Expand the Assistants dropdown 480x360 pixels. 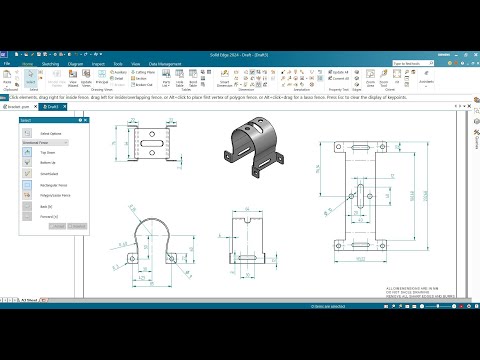point(426,87)
